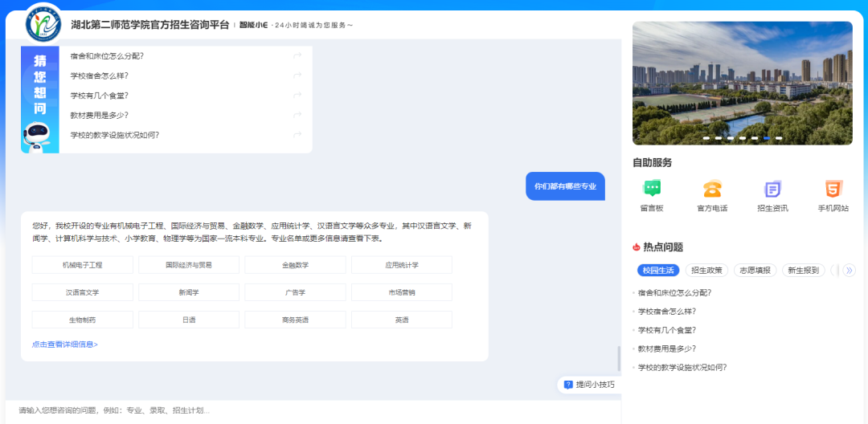Screen dimensions: 868x424
Task: Open hot question 宿舍和床位怎么分配 in sidebar
Action: tap(674, 293)
